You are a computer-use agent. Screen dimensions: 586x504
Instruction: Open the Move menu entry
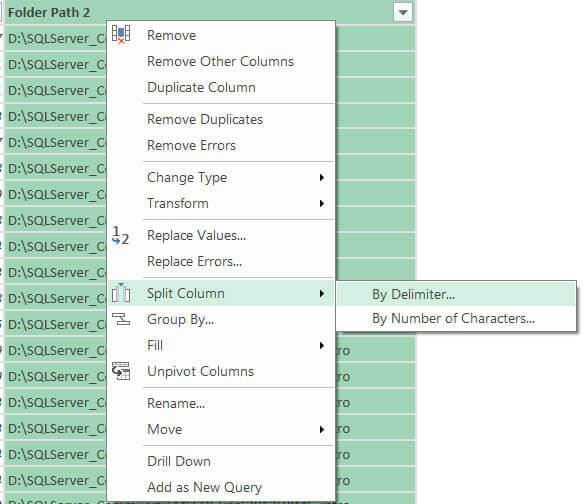221,429
